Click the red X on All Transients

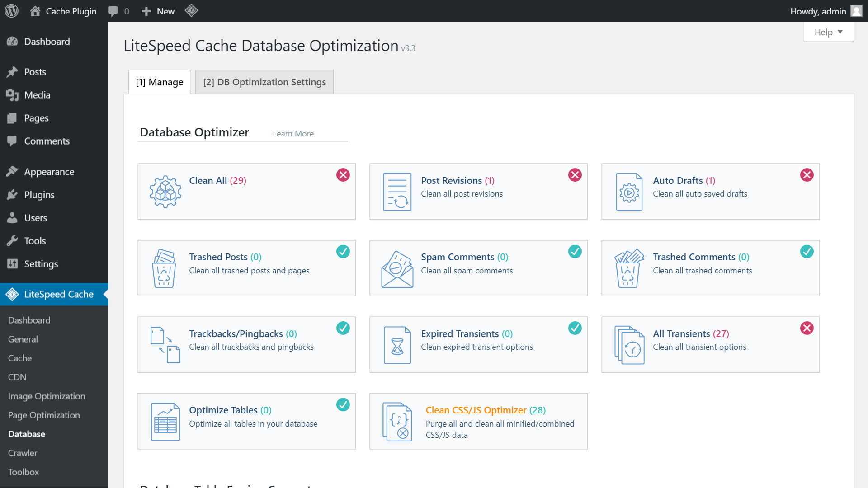(x=807, y=328)
